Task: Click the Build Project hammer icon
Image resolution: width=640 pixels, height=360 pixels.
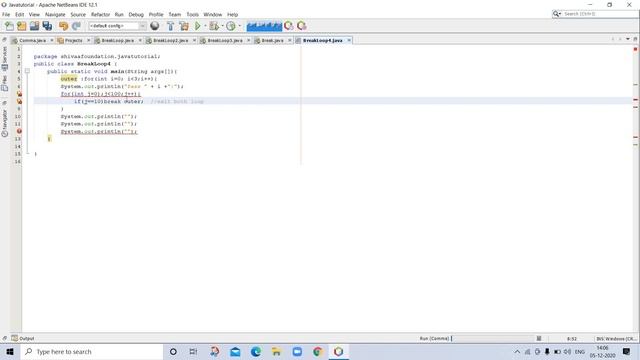Action: [171, 26]
